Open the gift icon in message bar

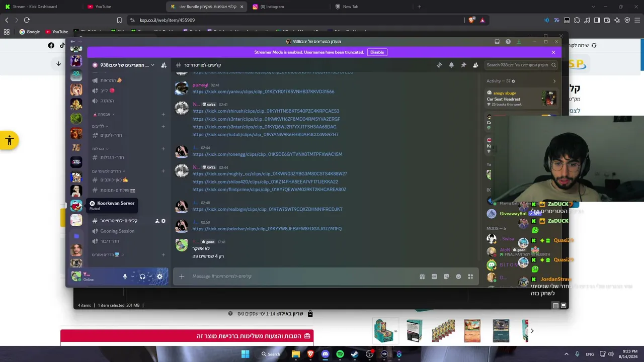pos(422,277)
